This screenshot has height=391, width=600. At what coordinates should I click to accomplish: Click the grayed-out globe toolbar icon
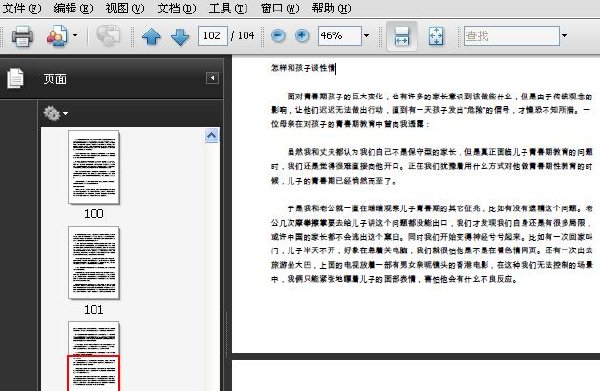pos(108,36)
